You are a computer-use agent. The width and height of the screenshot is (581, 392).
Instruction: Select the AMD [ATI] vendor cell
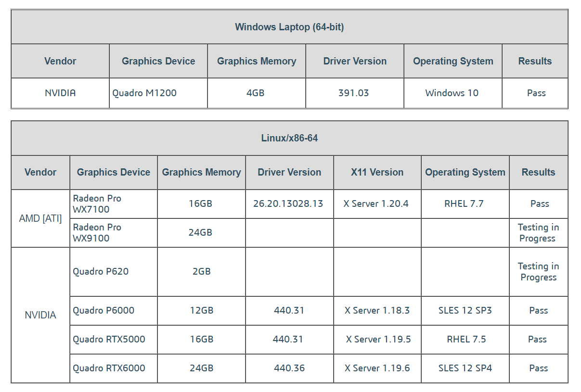pyautogui.click(x=40, y=218)
